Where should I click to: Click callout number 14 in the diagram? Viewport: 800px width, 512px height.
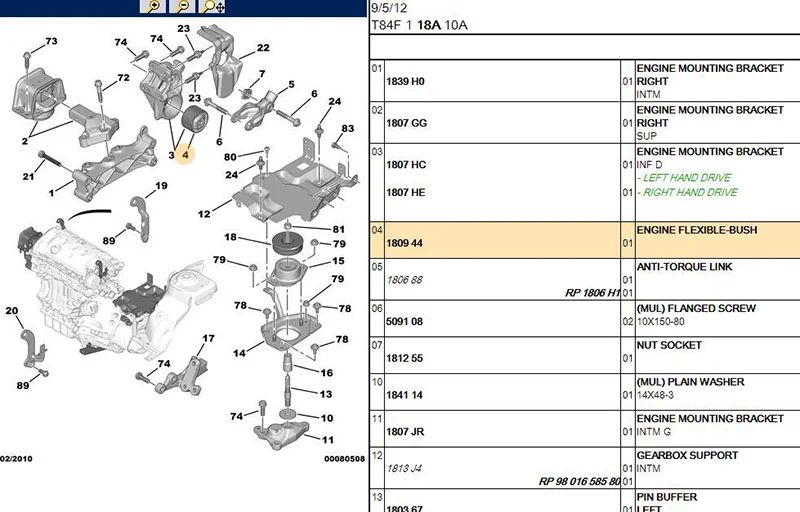click(239, 353)
